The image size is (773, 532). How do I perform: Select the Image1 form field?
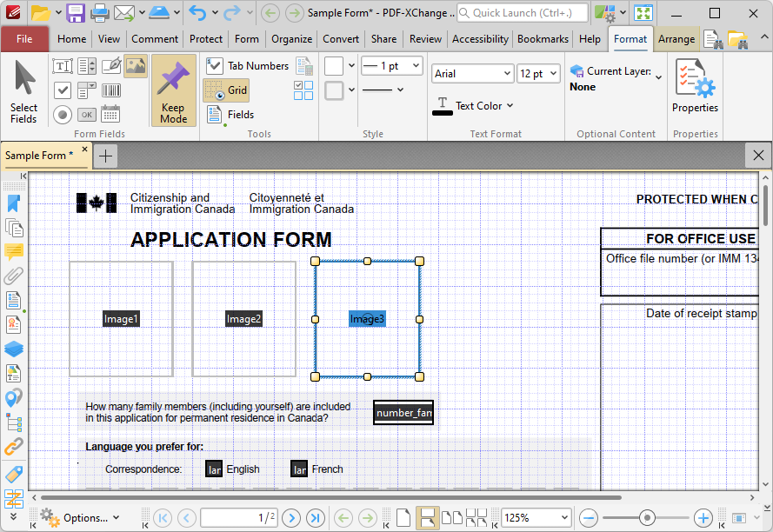[121, 319]
